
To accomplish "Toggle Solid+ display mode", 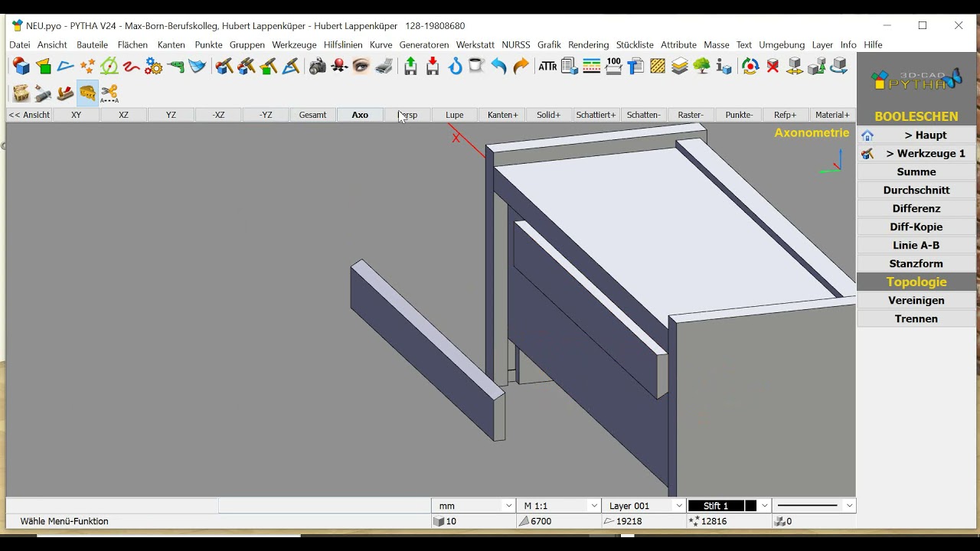I will tap(548, 115).
